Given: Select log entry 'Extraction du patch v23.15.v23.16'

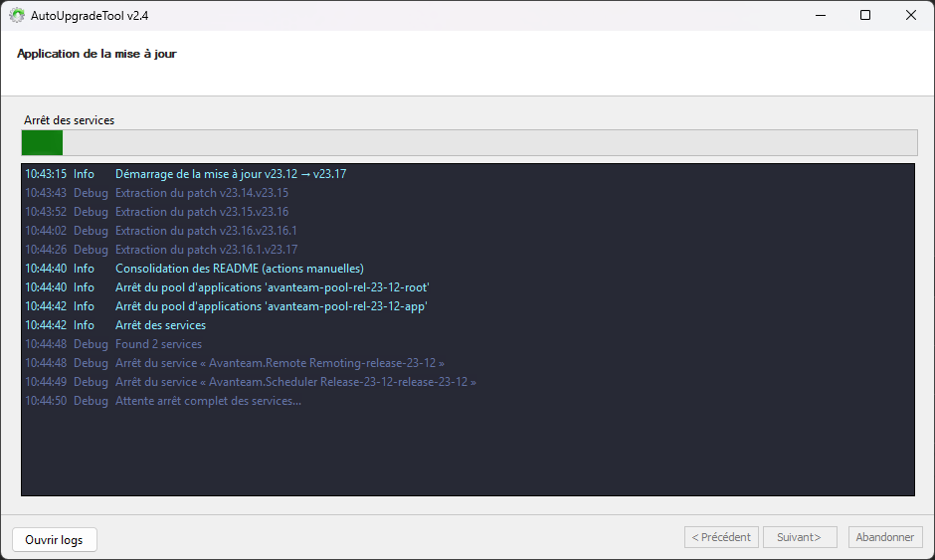Looking at the screenshot, I should pos(201,212).
